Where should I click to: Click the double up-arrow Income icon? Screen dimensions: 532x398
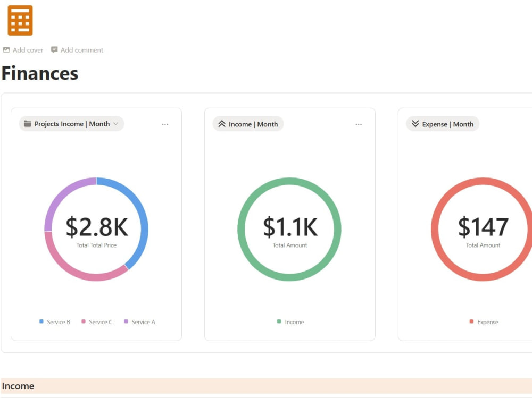[x=221, y=124]
